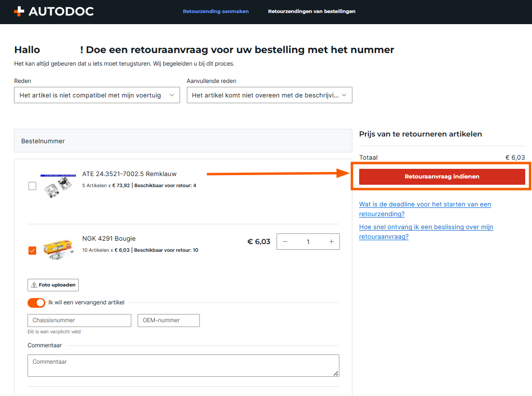The height and width of the screenshot is (396, 532).
Task: Open the Reden dropdown
Action: (97, 96)
